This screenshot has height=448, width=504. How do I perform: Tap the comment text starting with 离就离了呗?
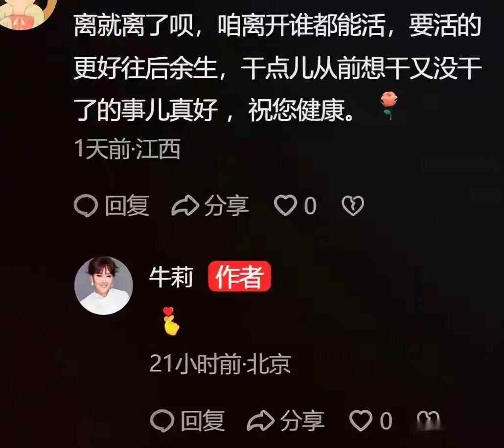click(x=278, y=68)
